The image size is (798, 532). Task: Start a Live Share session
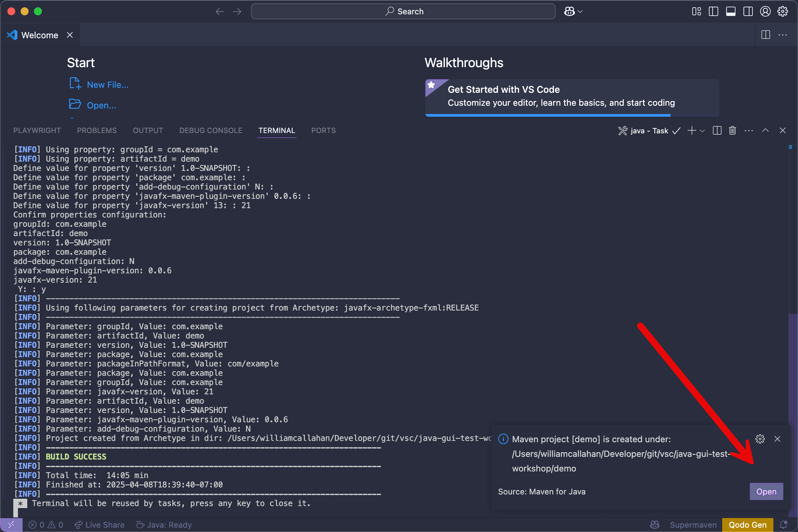99,525
